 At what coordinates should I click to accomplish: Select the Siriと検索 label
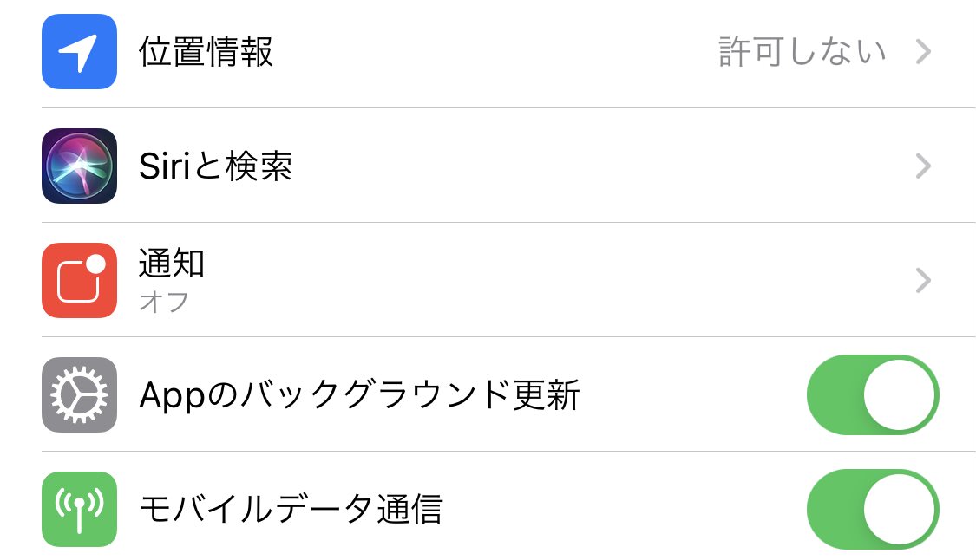pos(215,166)
